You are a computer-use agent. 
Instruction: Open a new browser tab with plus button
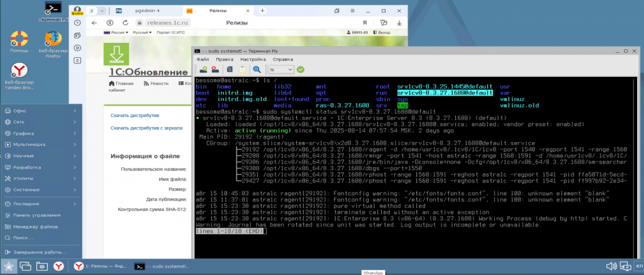pos(262,11)
